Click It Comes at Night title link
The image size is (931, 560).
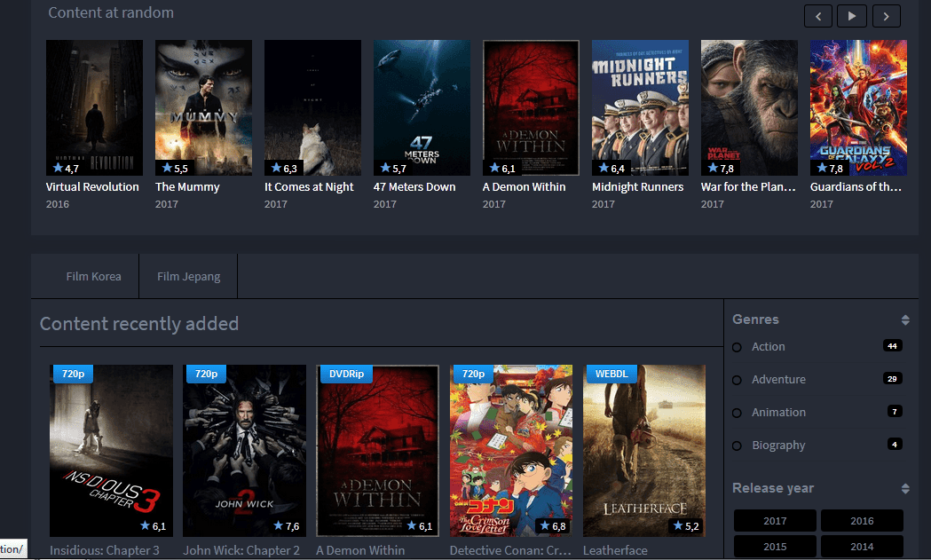tap(309, 186)
